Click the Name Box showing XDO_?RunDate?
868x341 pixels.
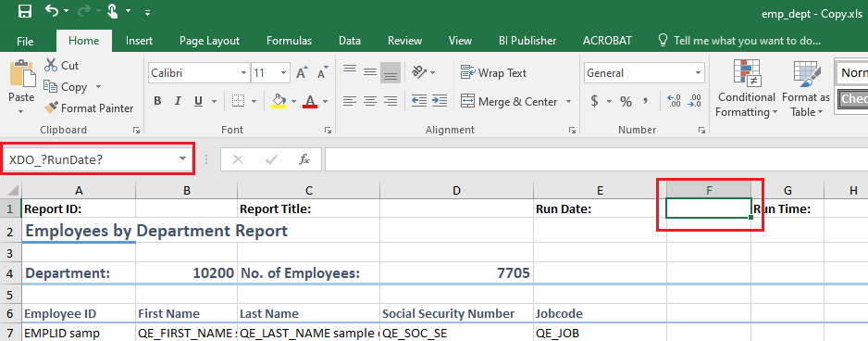tap(98, 159)
